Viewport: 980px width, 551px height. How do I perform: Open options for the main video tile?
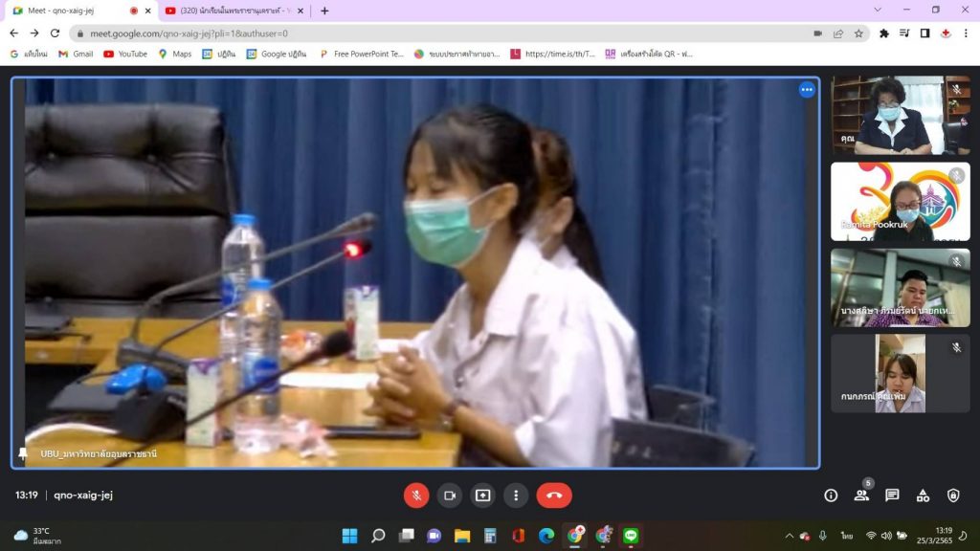(807, 90)
